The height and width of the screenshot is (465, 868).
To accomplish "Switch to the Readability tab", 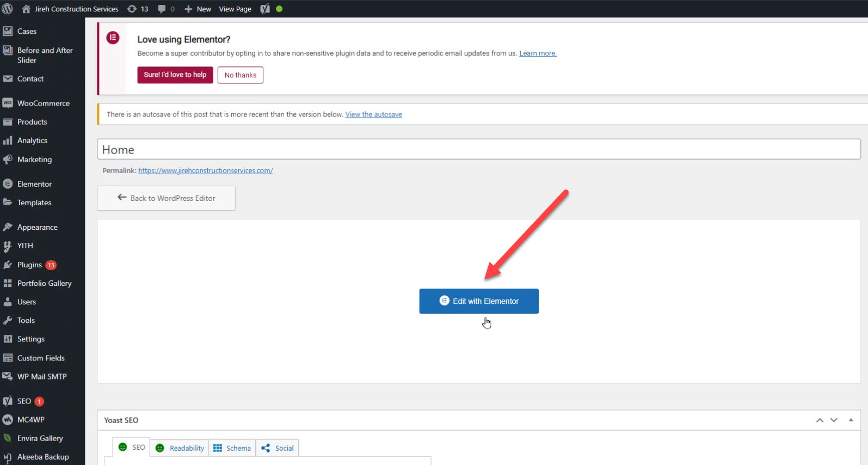I will click(x=180, y=448).
